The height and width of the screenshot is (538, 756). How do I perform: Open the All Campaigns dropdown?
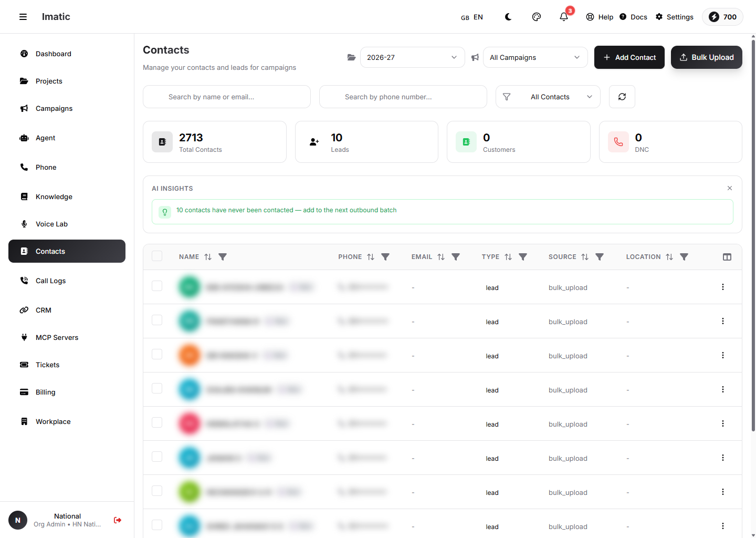[535, 57]
